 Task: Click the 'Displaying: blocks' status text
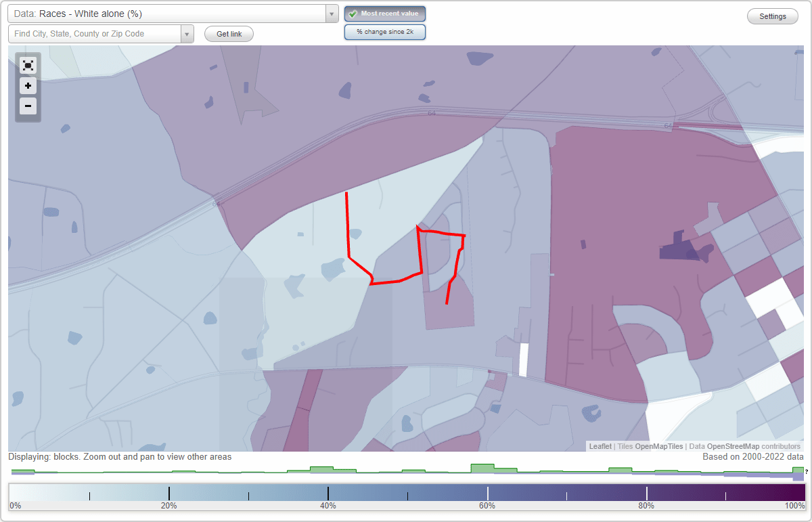click(x=120, y=457)
